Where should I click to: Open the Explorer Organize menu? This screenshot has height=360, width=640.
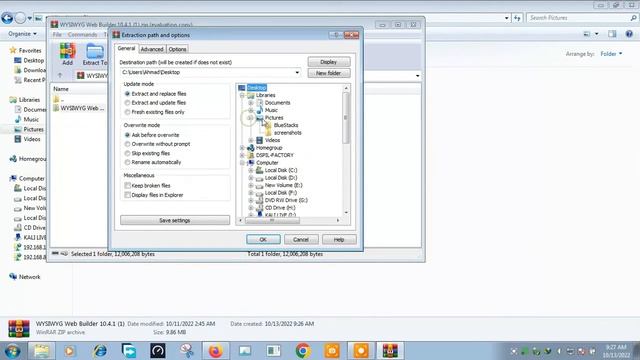click(22, 34)
